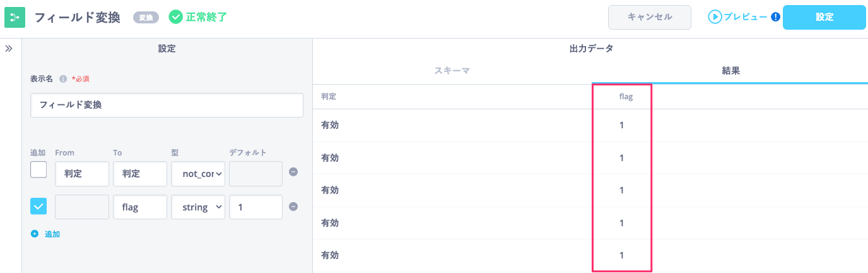The height and width of the screenshot is (273, 868).
Task: Remove the 判定 row with minus icon
Action: click(x=293, y=171)
